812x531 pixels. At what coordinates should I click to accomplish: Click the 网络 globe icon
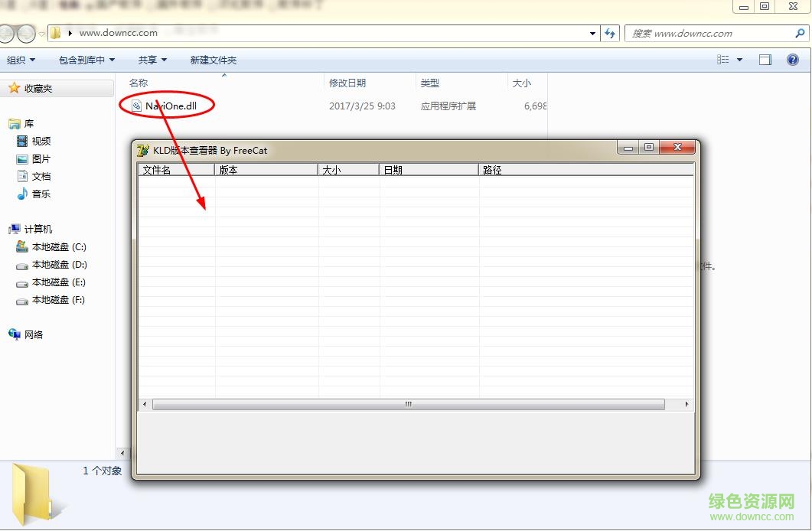14,334
